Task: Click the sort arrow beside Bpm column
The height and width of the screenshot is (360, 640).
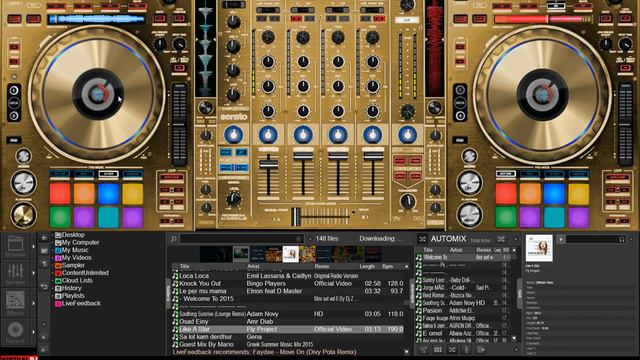Action: tap(406, 267)
